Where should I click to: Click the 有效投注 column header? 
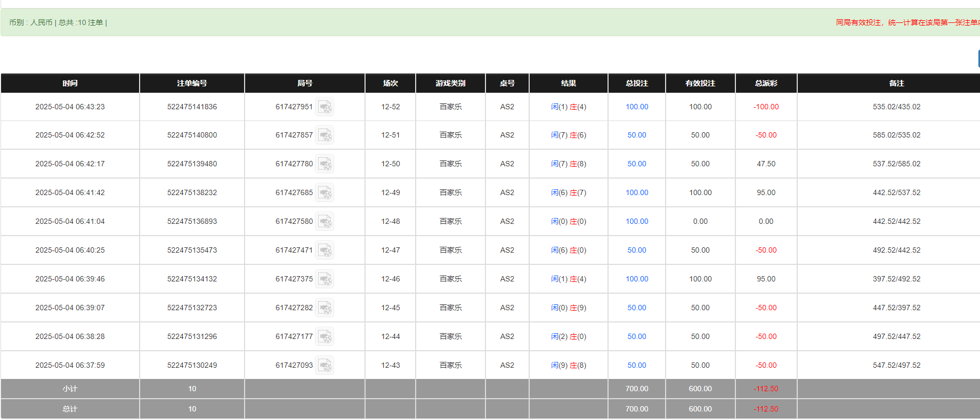700,84
